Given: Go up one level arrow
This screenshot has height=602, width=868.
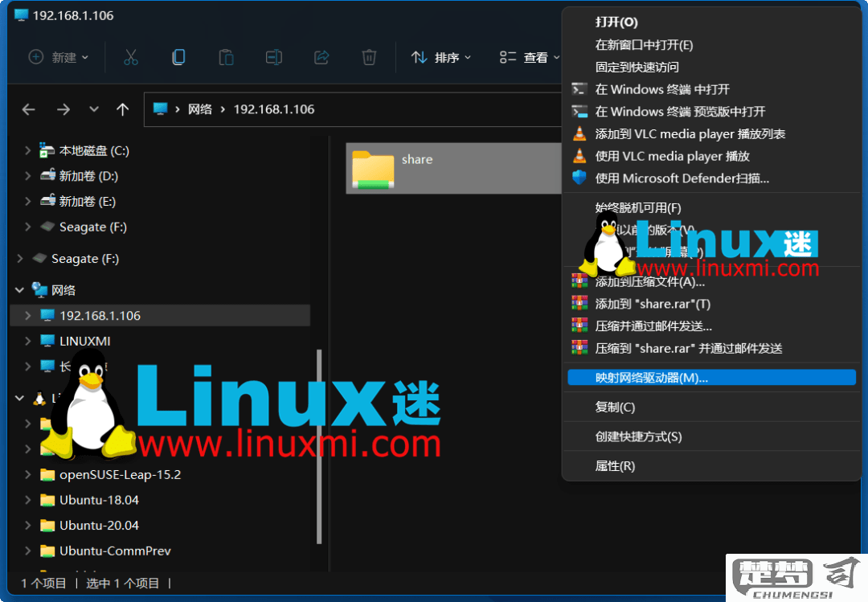Looking at the screenshot, I should tap(123, 109).
